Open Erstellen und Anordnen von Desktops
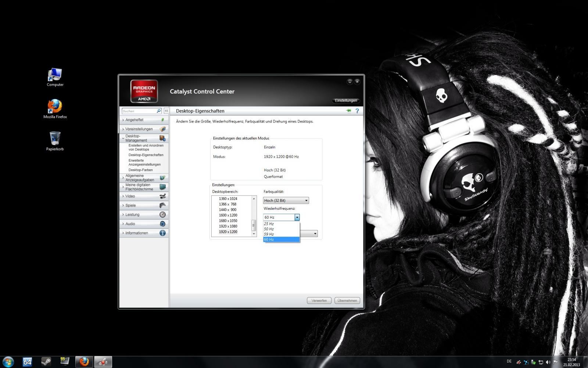The height and width of the screenshot is (368, 588). pyautogui.click(x=146, y=148)
